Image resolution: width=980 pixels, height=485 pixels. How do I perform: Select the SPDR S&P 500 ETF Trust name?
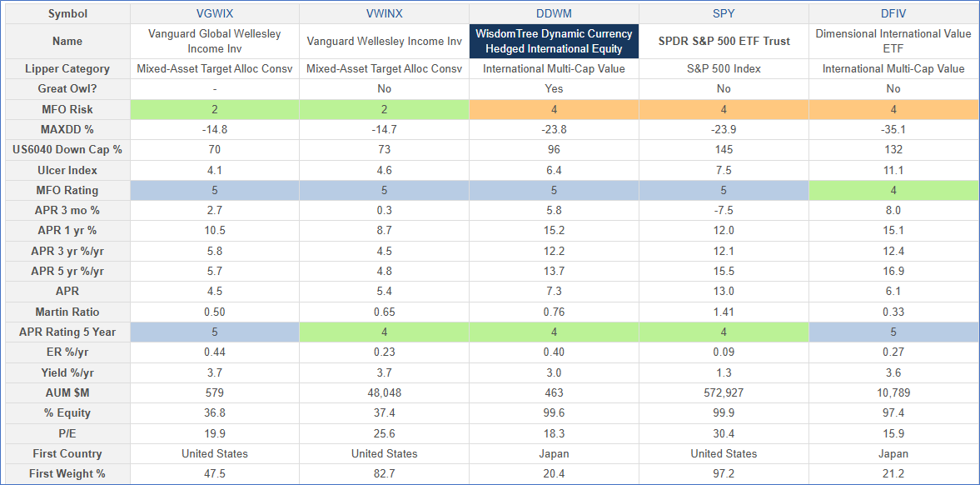[x=724, y=42]
